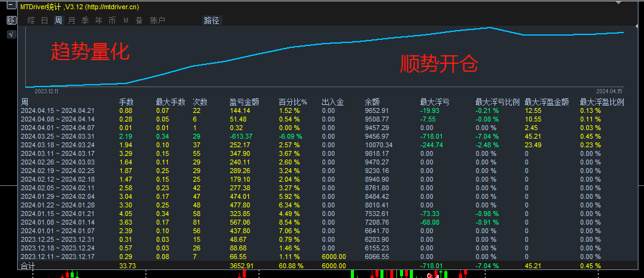
Task: Click the chart start date 2023.12.11
Action: [46, 91]
